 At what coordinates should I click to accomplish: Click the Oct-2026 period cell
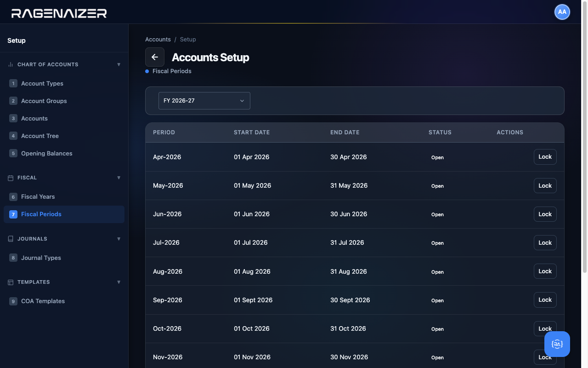tap(167, 328)
